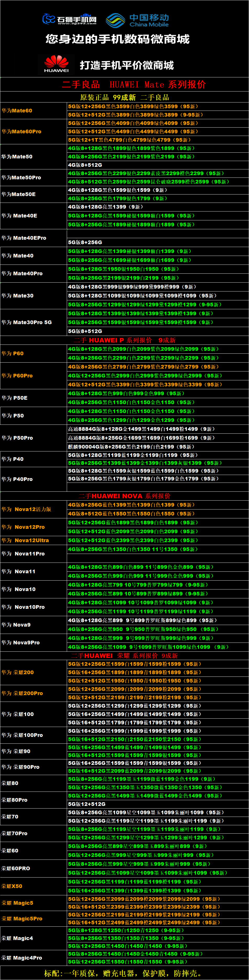This screenshot has width=249, height=980.
Task: Select the 荣耀60PRO label
Action: [x=16, y=869]
